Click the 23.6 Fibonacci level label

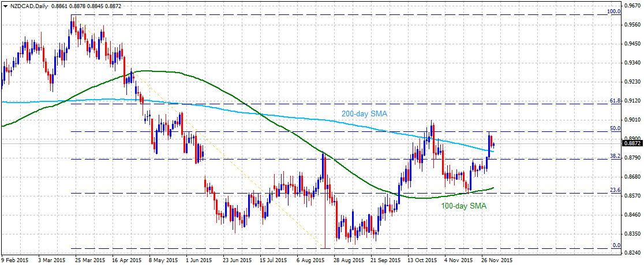(615, 190)
